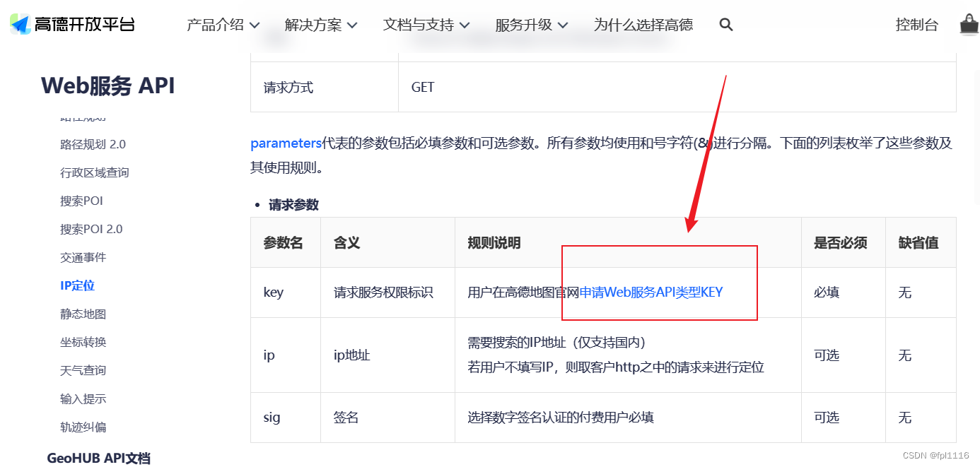Click the 请求参数 bullet heading
This screenshot has height=467, width=980.
pos(293,205)
